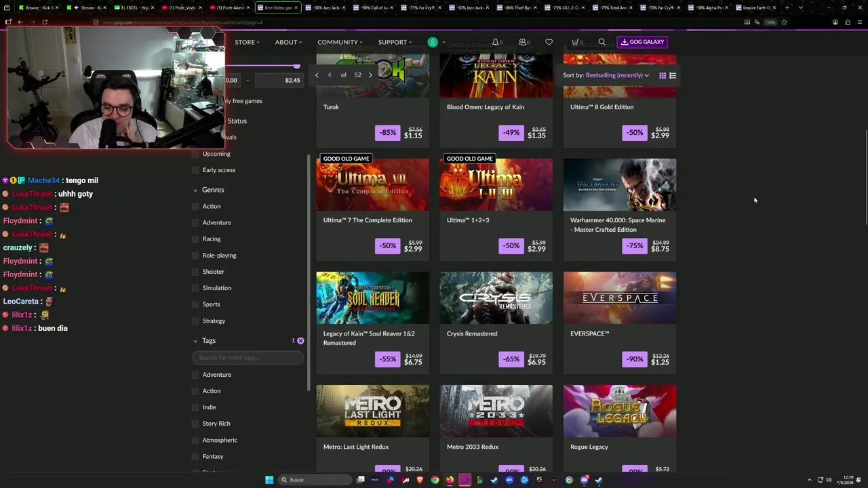
Task: Open Metro: Last Light Redux title link
Action: [x=356, y=447]
